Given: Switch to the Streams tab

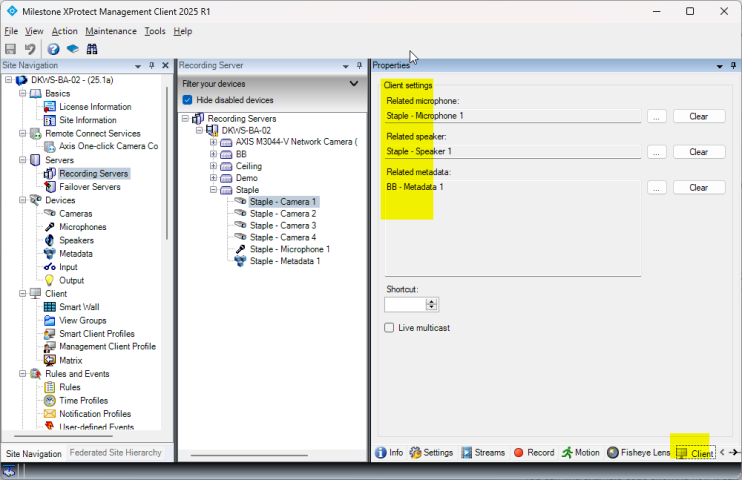Looking at the screenshot, I should click(483, 452).
